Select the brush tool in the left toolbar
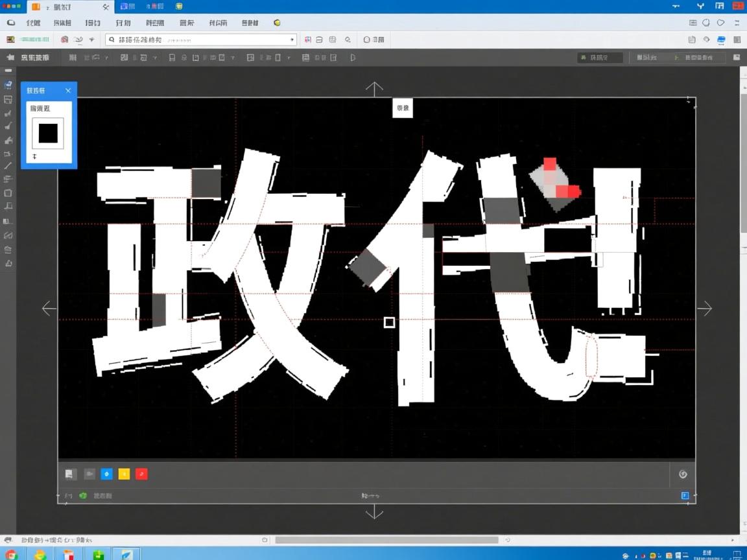This screenshot has width=747, height=560. point(8,126)
